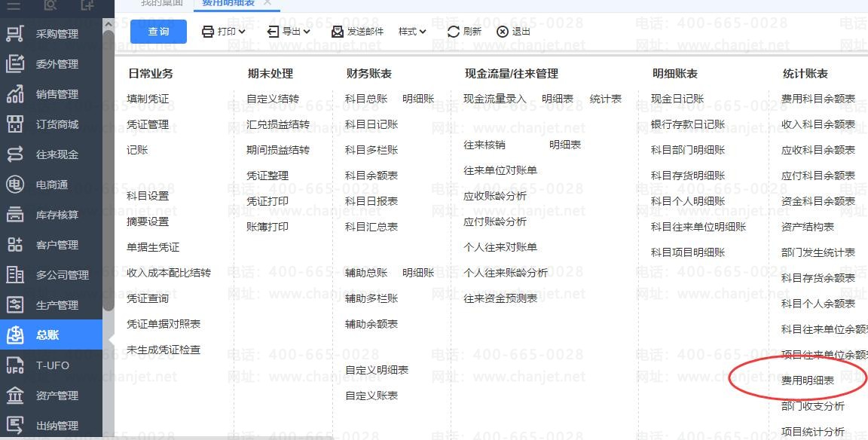Viewport: 868px width, 440px height.
Task: Expand the 打印 print dropdown
Action: (x=224, y=32)
